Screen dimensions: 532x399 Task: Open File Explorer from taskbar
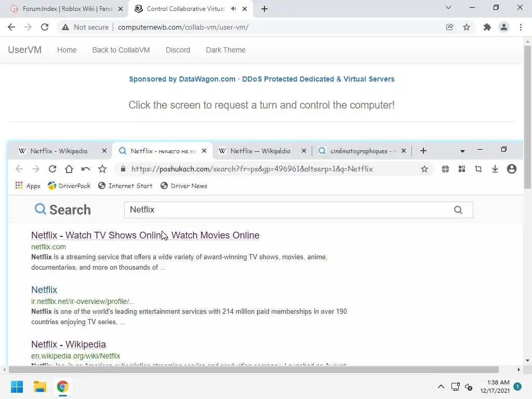pyautogui.click(x=39, y=387)
